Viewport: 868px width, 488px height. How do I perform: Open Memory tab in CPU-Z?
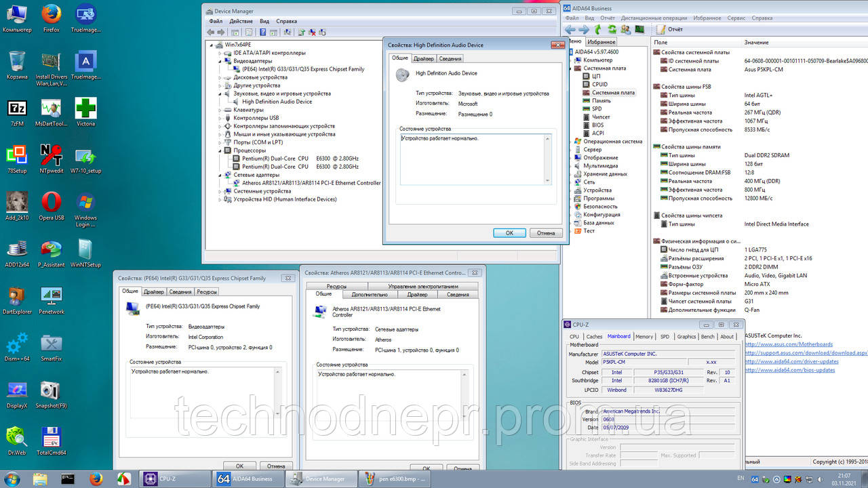coord(644,336)
